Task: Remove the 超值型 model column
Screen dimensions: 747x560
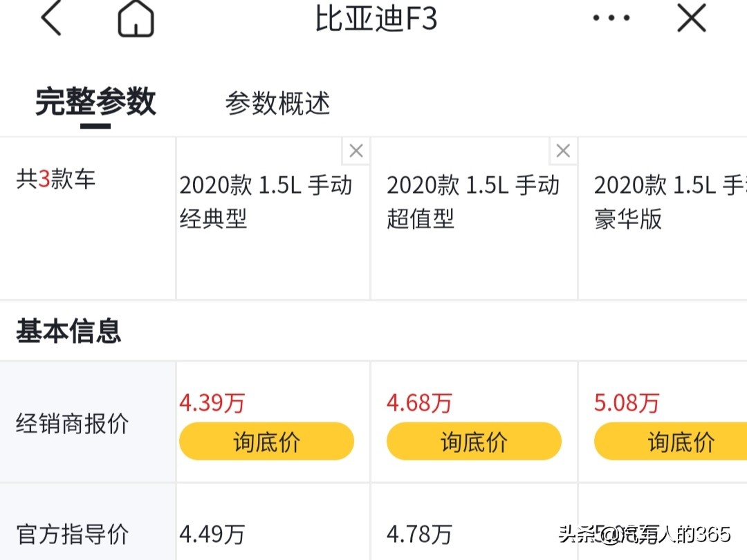Action: (563, 151)
